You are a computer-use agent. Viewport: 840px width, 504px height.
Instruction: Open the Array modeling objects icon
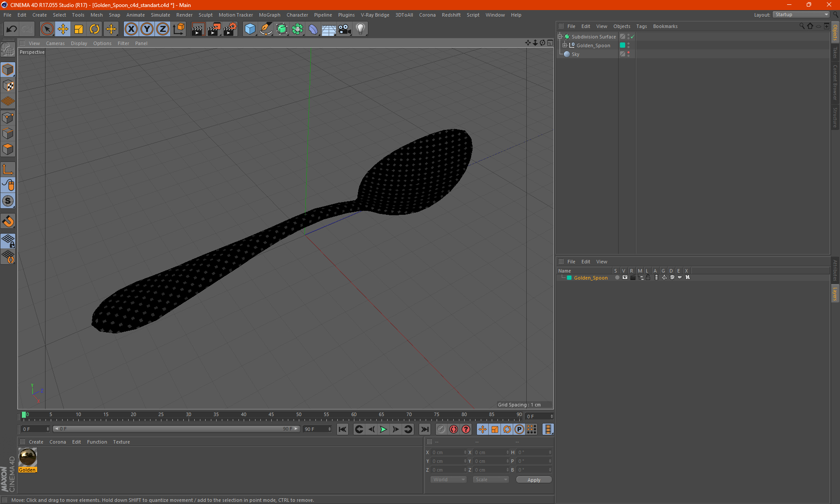[297, 29]
